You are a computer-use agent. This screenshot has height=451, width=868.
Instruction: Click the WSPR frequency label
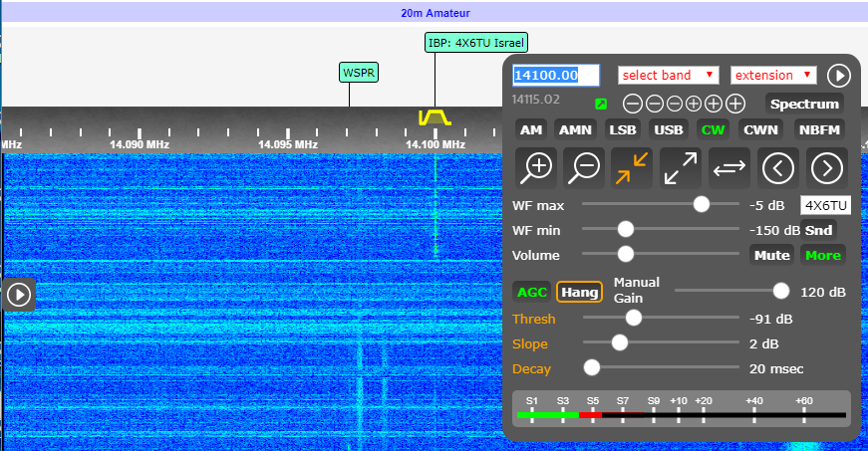pyautogui.click(x=359, y=73)
